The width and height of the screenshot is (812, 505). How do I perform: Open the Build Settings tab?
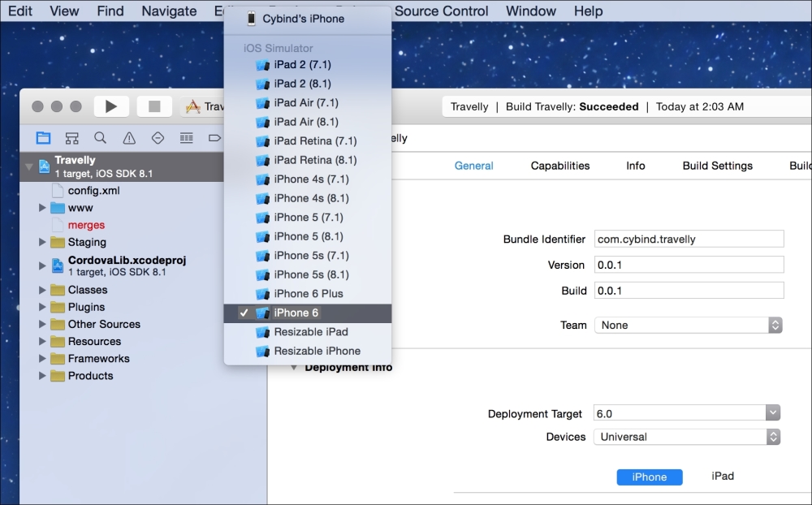tap(717, 166)
